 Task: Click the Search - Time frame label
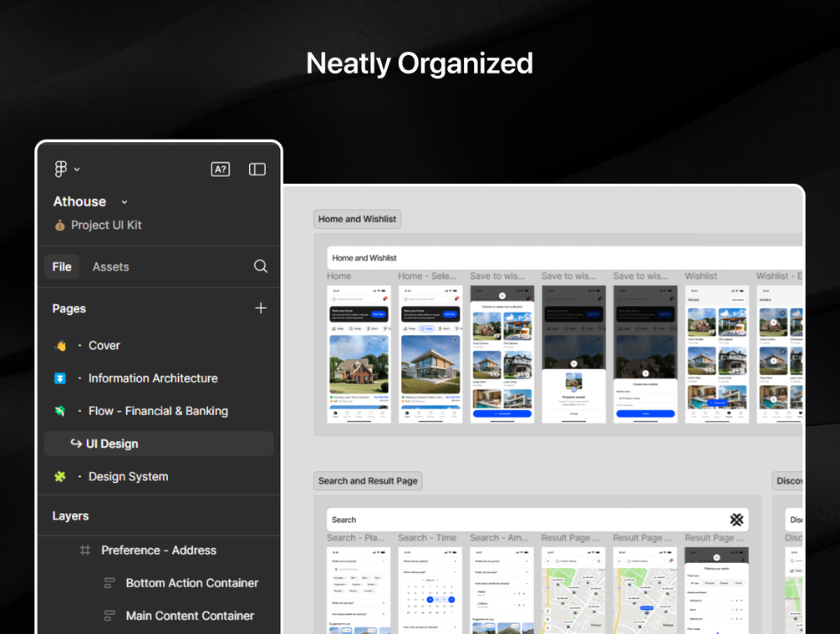(x=427, y=538)
